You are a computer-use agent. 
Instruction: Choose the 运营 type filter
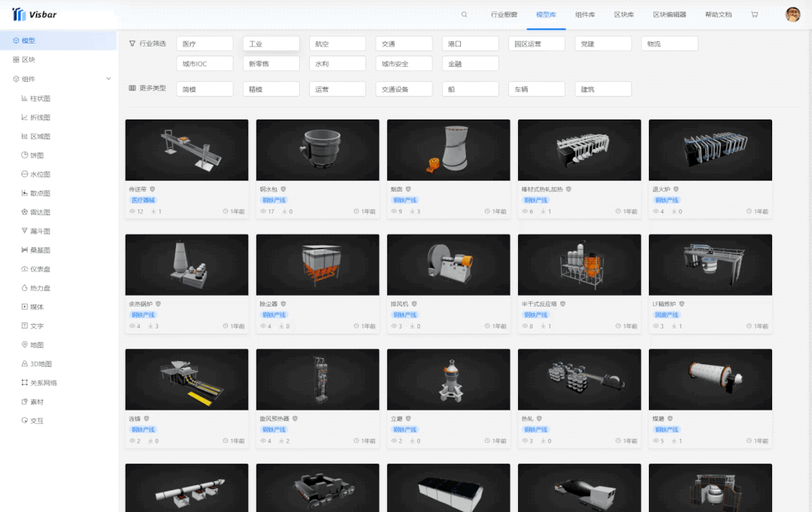(337, 89)
